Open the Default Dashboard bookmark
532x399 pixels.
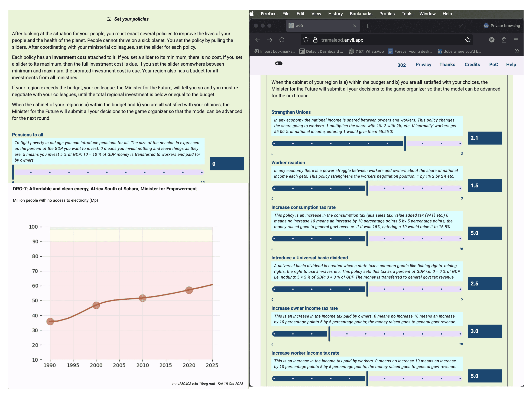pos(321,51)
